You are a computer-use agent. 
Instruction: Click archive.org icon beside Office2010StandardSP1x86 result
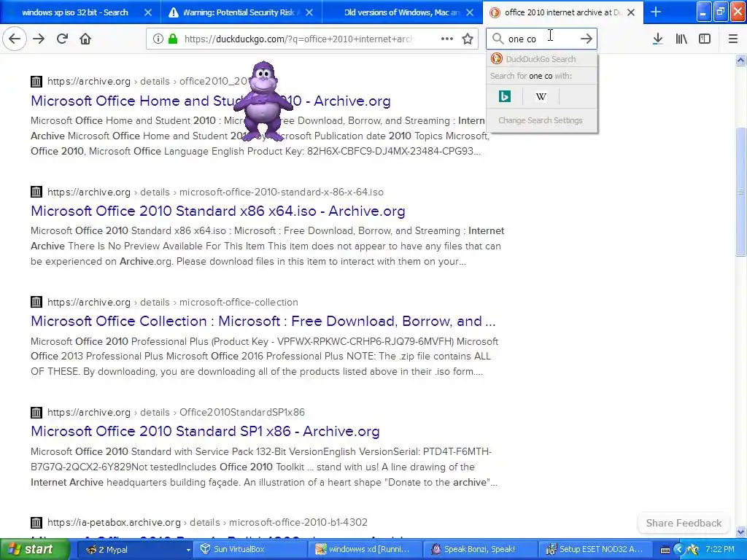pos(36,413)
